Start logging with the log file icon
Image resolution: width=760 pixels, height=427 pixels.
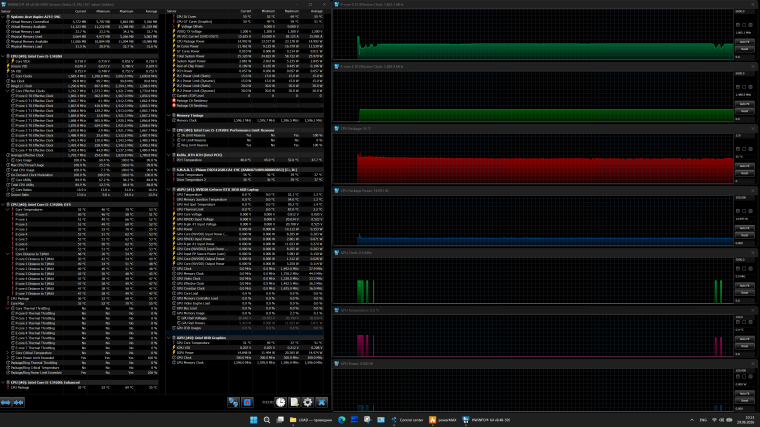click(x=294, y=402)
